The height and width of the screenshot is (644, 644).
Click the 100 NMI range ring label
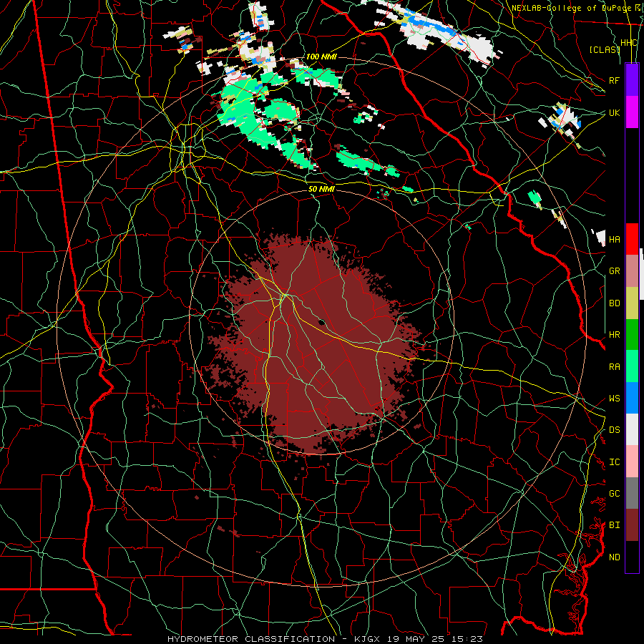pos(321,57)
